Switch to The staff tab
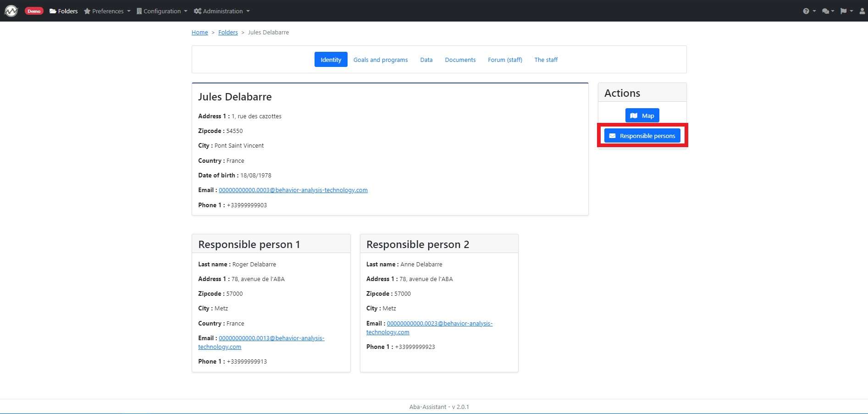The width and height of the screenshot is (868, 414). point(546,60)
